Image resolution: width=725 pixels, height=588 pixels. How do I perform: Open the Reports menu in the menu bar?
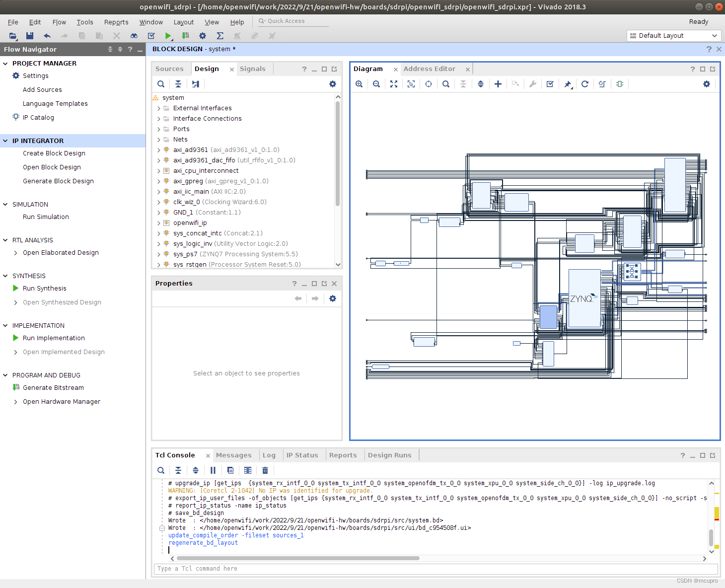(x=116, y=22)
